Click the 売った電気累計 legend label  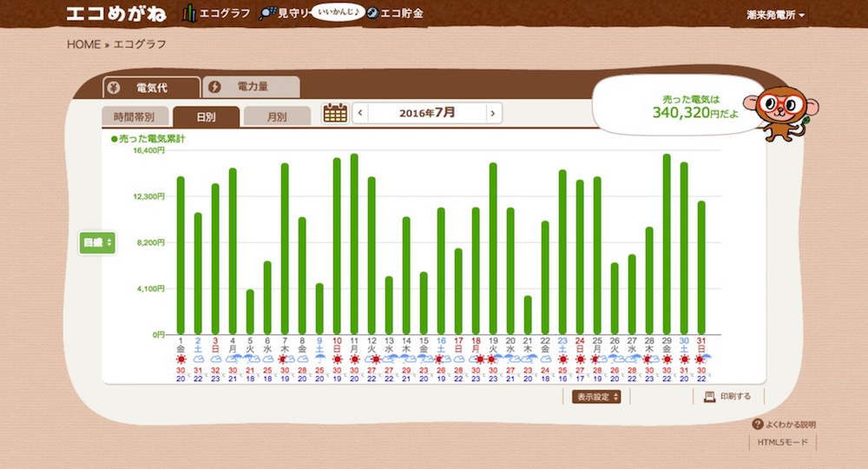coord(148,139)
